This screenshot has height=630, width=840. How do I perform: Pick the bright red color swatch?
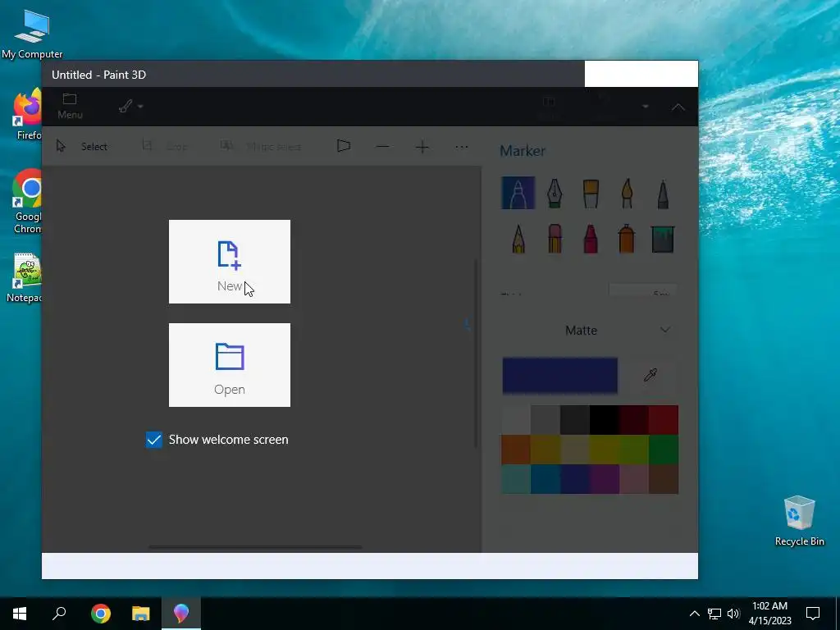tap(663, 420)
